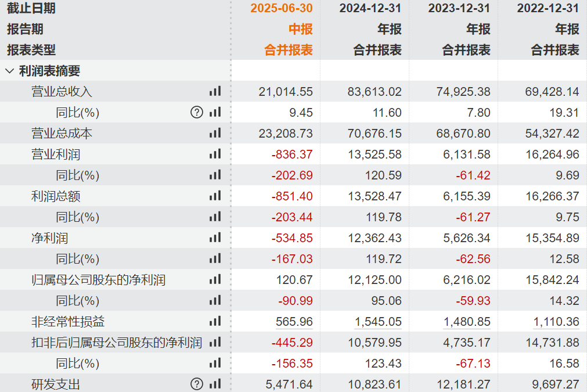Select deducted net profit cell -445.29
Screen dimensions: 587x392
click(292, 343)
